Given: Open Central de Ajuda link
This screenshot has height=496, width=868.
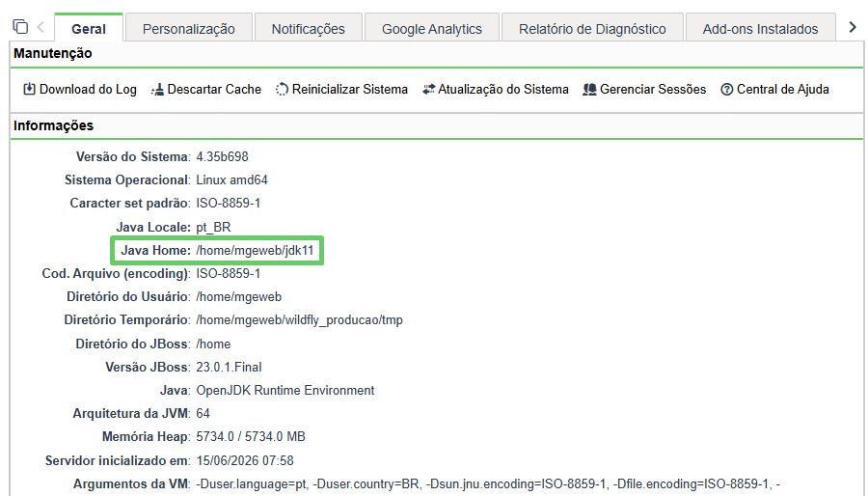Looking at the screenshot, I should coord(783,89).
